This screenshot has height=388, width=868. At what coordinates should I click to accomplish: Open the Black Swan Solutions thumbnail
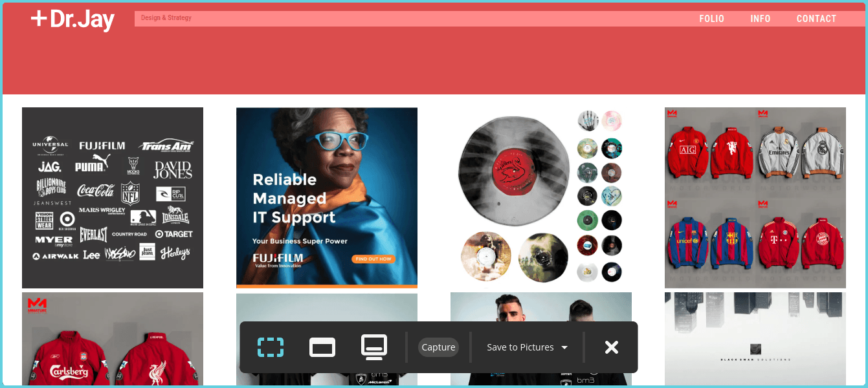pos(755,339)
